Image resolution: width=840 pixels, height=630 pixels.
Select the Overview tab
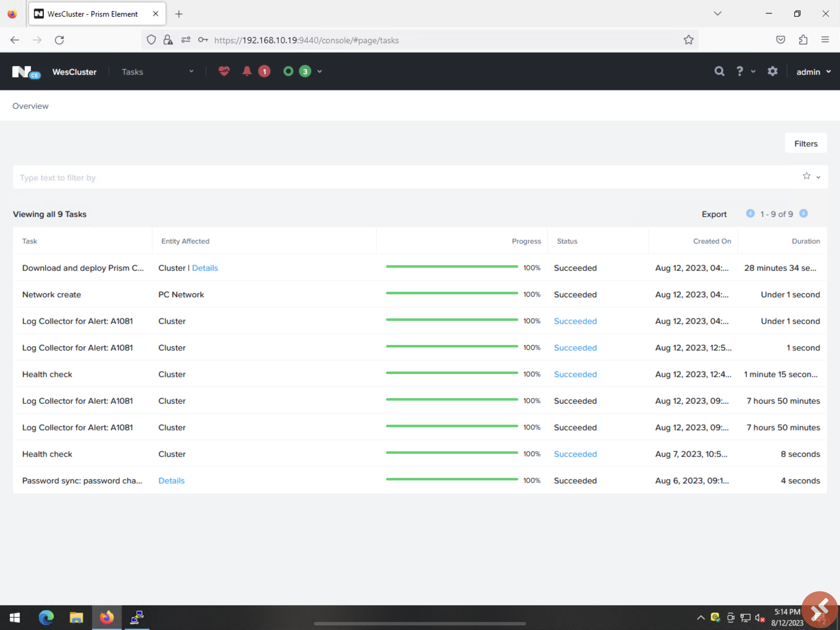(30, 106)
